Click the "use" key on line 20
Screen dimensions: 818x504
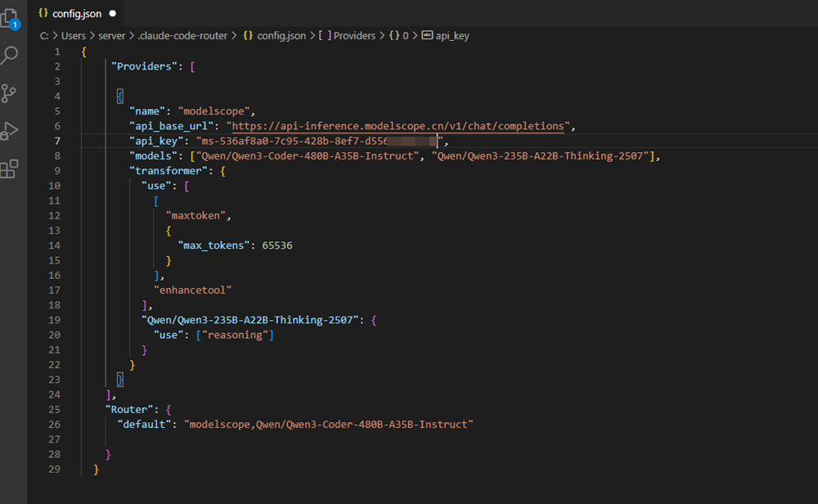[x=169, y=335]
